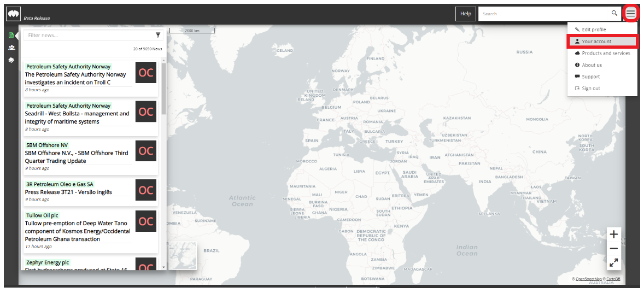
Task: Click OC thumbnail for 3R Petroleum article
Action: 146,190
